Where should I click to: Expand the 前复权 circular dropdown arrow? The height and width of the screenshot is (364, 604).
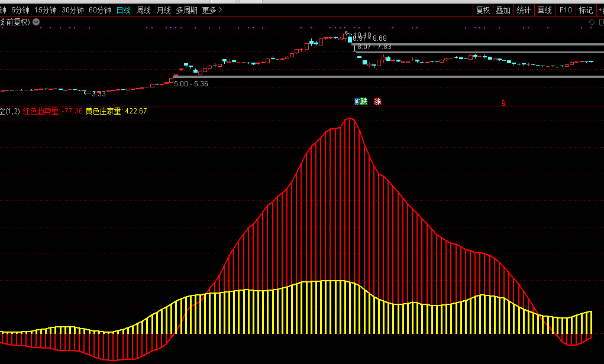(36, 22)
